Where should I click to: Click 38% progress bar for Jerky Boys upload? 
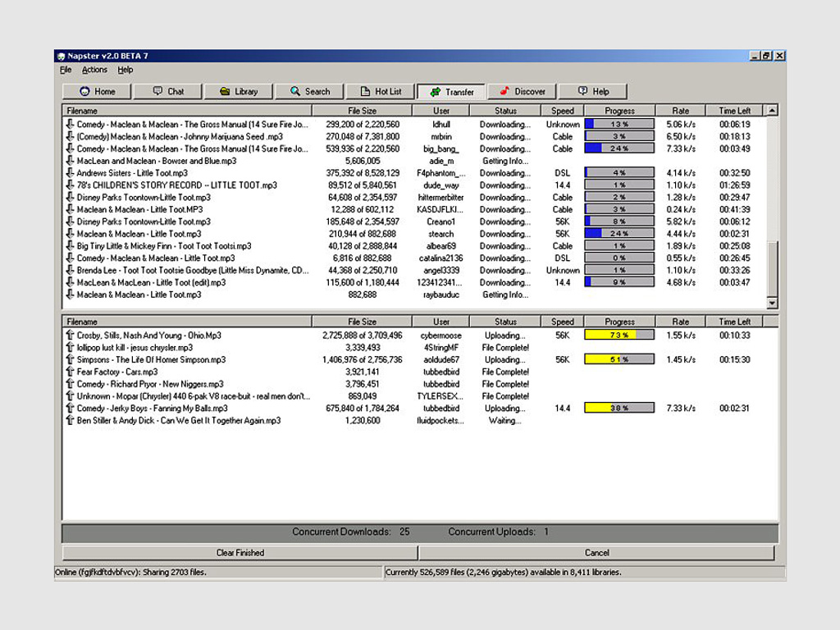tap(619, 409)
